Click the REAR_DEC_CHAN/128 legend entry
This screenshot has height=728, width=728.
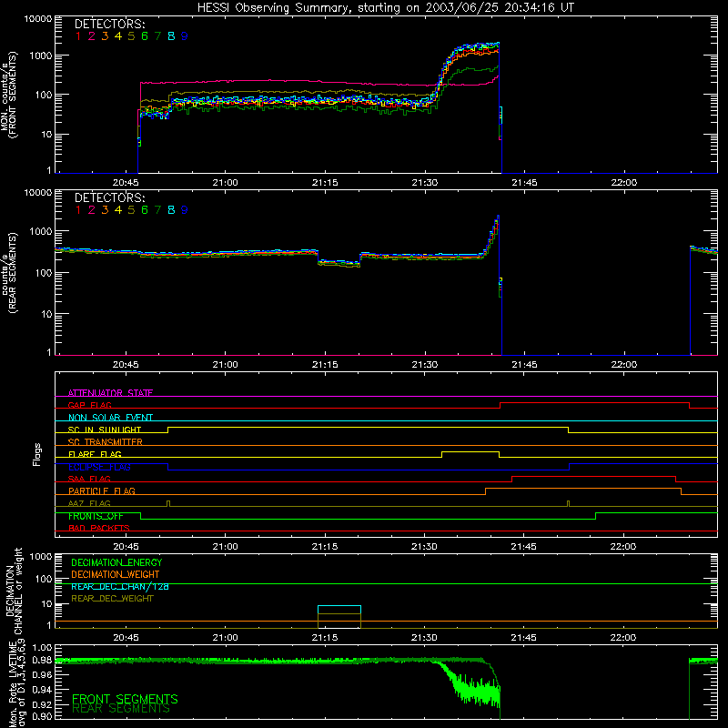tap(120, 587)
